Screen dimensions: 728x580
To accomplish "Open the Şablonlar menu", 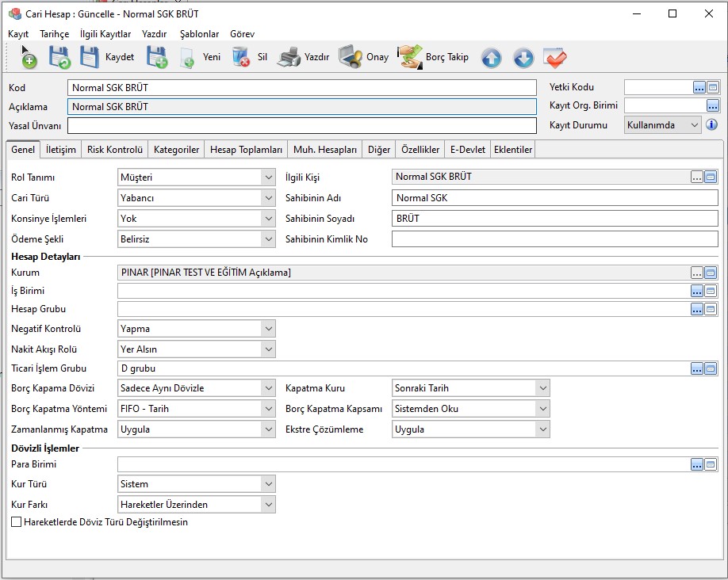I will tap(199, 34).
